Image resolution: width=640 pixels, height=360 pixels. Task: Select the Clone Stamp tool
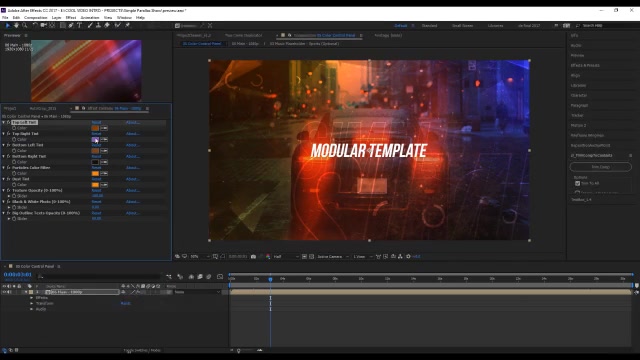click(x=98, y=25)
